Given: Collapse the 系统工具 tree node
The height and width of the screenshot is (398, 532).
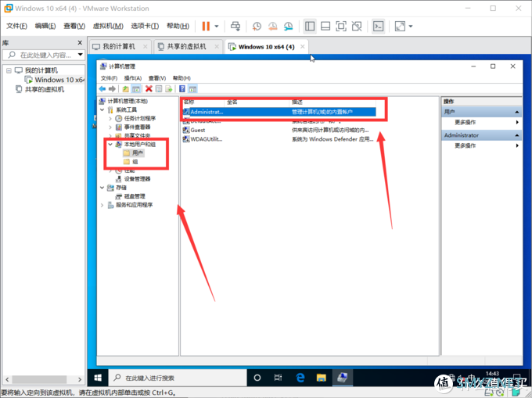Looking at the screenshot, I should coord(102,109).
